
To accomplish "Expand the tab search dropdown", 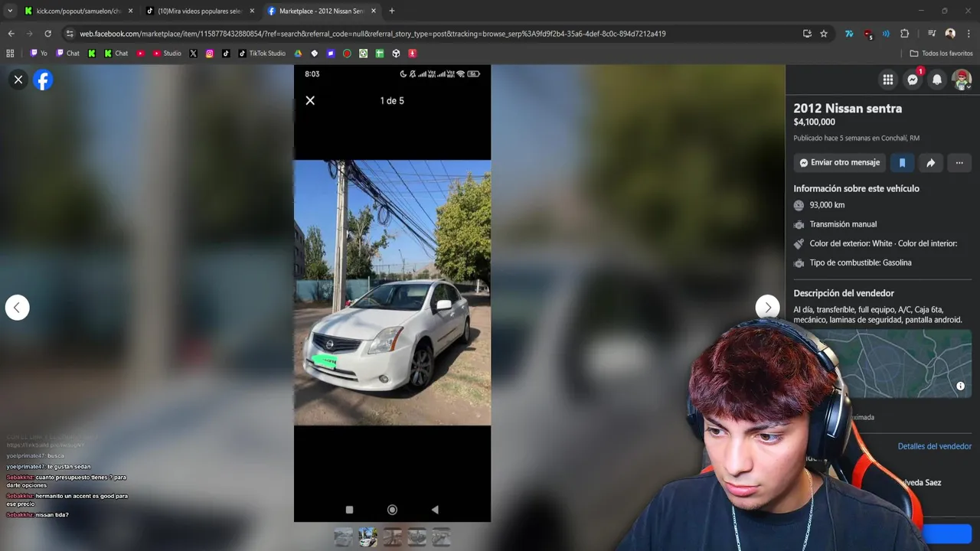I will coord(10,11).
